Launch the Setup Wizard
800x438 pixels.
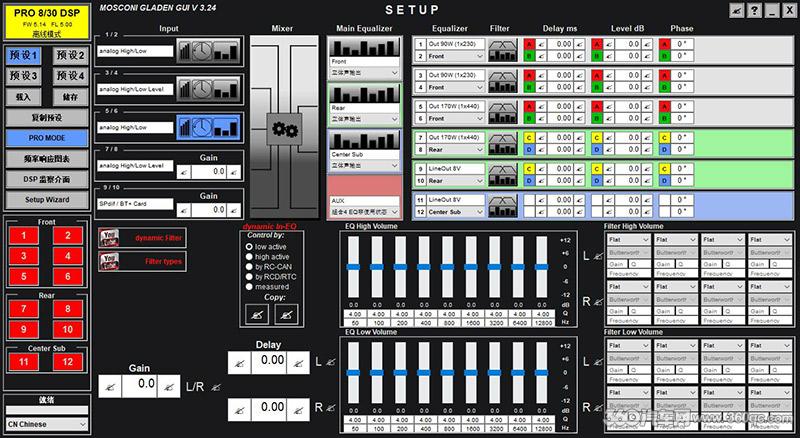pyautogui.click(x=47, y=200)
